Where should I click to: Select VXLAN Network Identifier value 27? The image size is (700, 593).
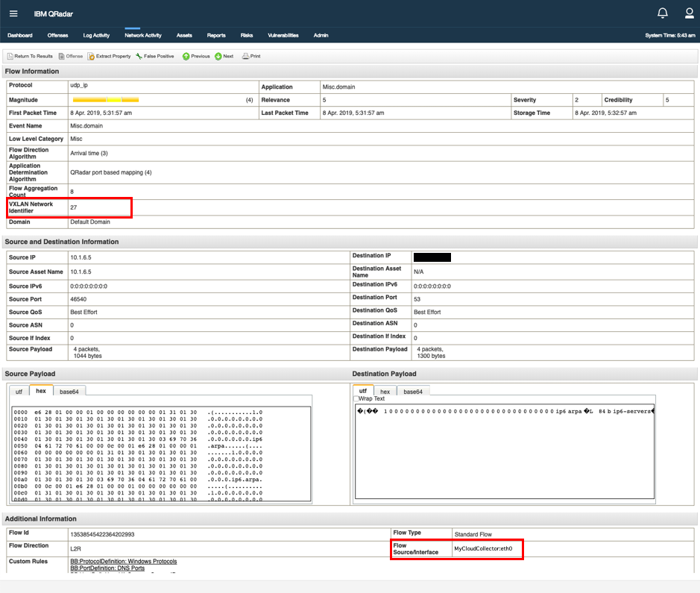tap(74, 207)
